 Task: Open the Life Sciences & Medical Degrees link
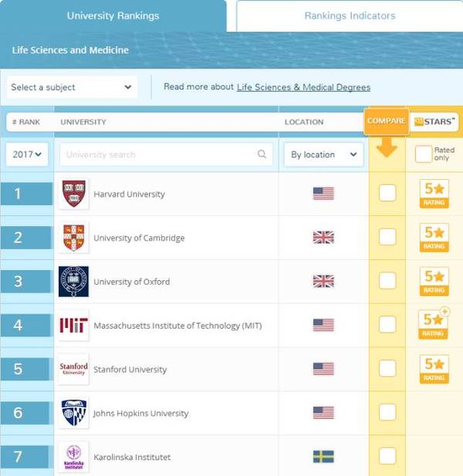pos(303,87)
